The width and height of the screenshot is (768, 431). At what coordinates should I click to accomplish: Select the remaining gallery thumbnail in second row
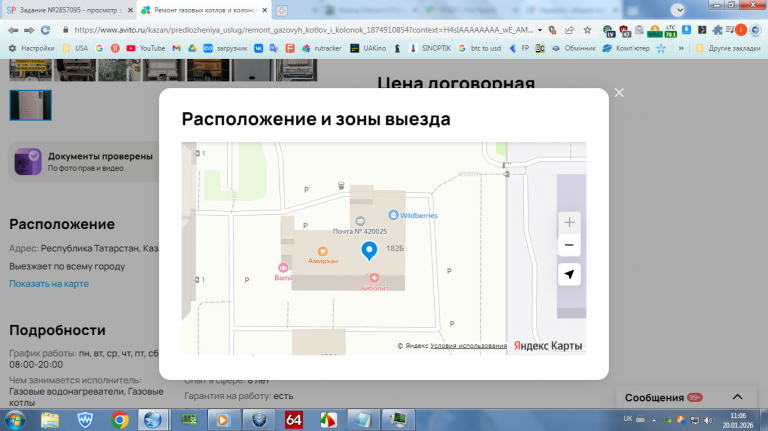point(30,105)
